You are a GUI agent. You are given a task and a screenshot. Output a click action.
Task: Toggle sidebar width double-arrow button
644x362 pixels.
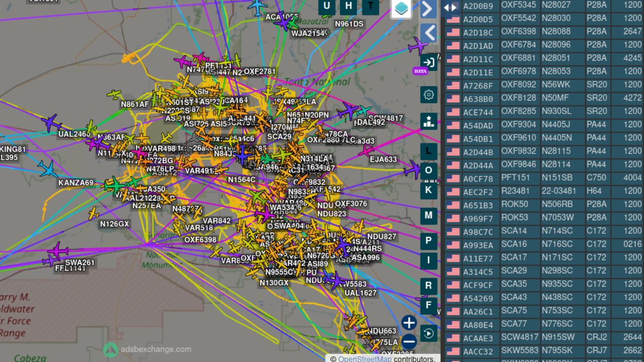(x=450, y=8)
